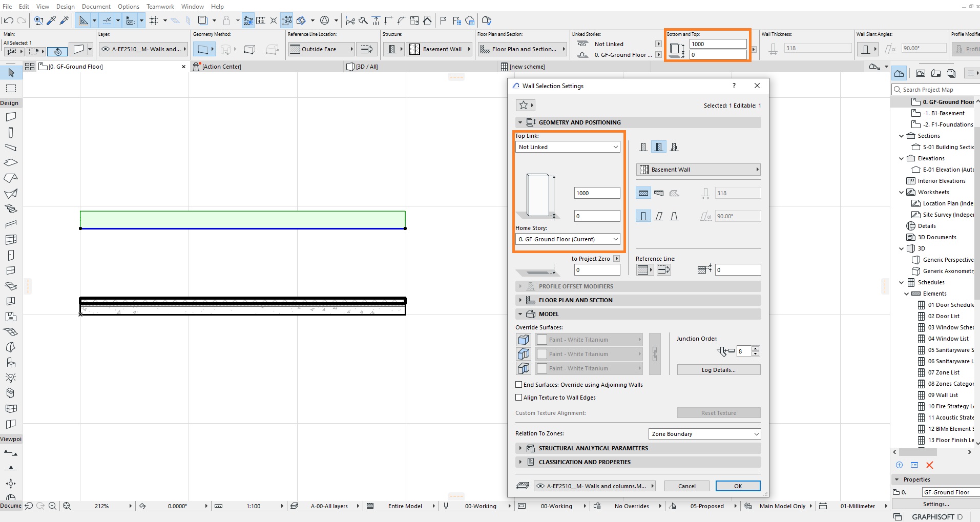
Task: Open the Teamwork menu
Action: pos(160,7)
